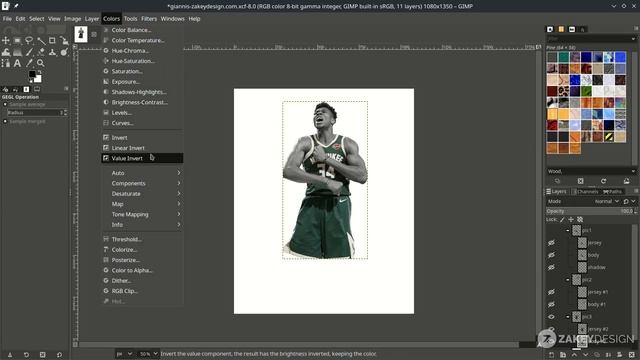Select the Zoom magnifier tool
The image size is (640, 360).
pos(41,63)
